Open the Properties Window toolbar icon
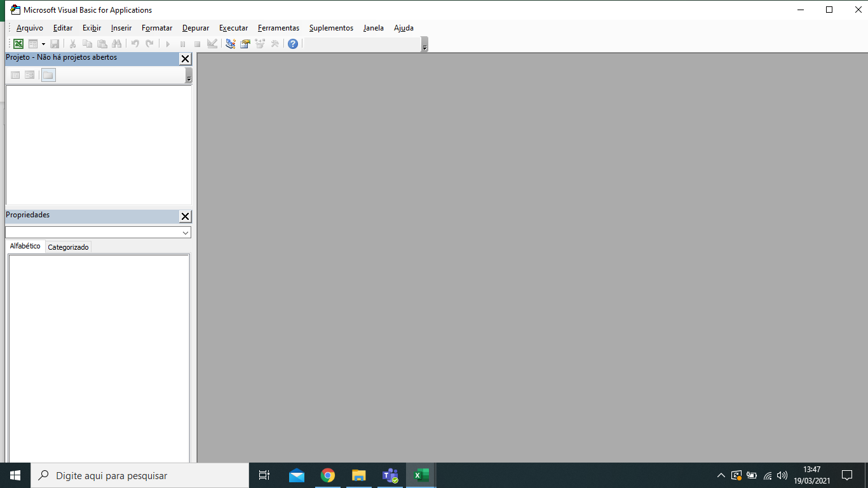The height and width of the screenshot is (488, 868). [245, 44]
